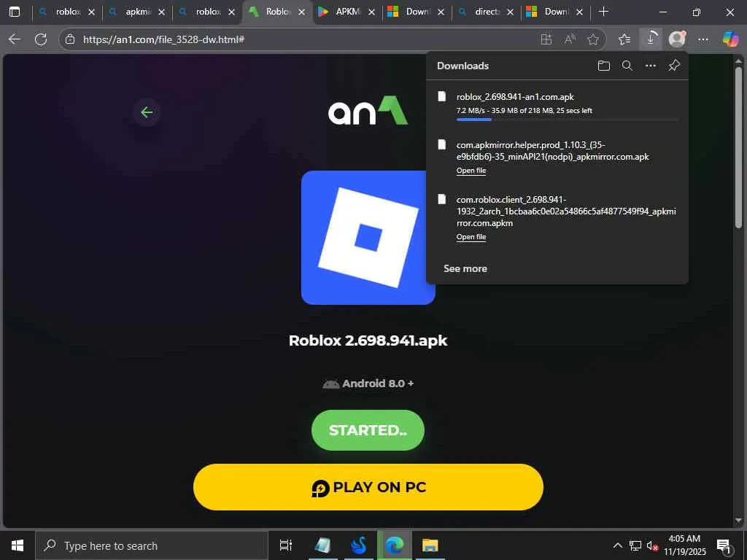Reload the current page

[41, 39]
